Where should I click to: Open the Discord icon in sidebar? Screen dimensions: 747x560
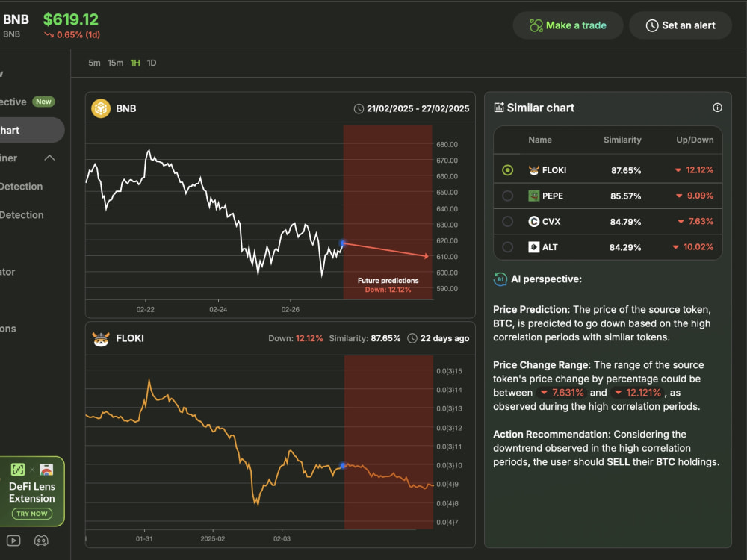pyautogui.click(x=41, y=541)
